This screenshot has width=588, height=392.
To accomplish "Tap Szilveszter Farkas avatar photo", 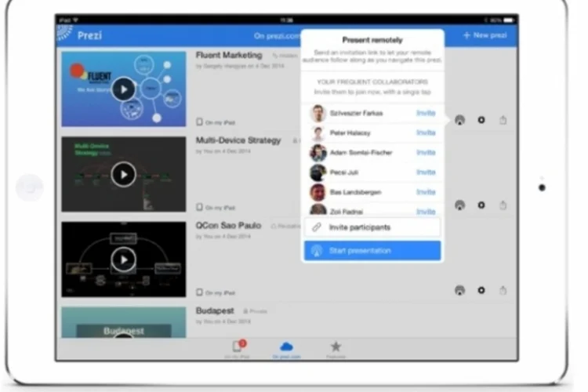I will tap(318, 113).
